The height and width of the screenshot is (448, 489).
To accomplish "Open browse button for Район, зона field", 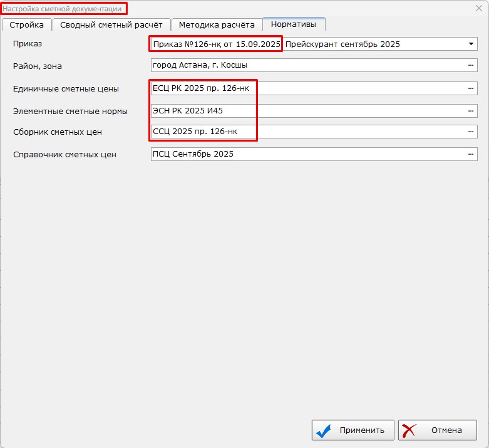I will (470, 66).
